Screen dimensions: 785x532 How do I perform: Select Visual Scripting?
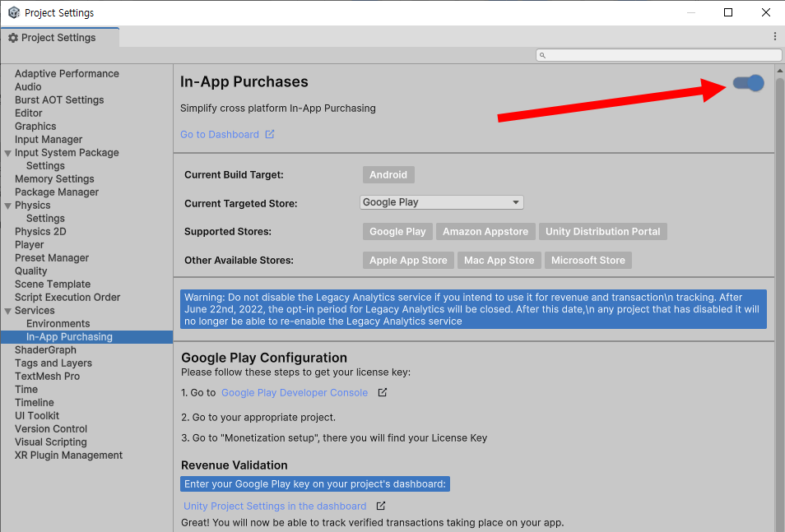50,442
